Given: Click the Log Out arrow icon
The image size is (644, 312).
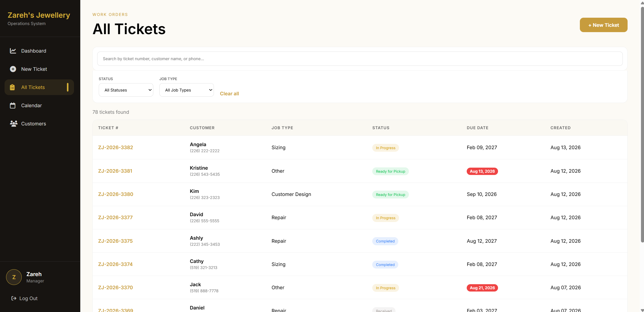Looking at the screenshot, I should click(14, 298).
